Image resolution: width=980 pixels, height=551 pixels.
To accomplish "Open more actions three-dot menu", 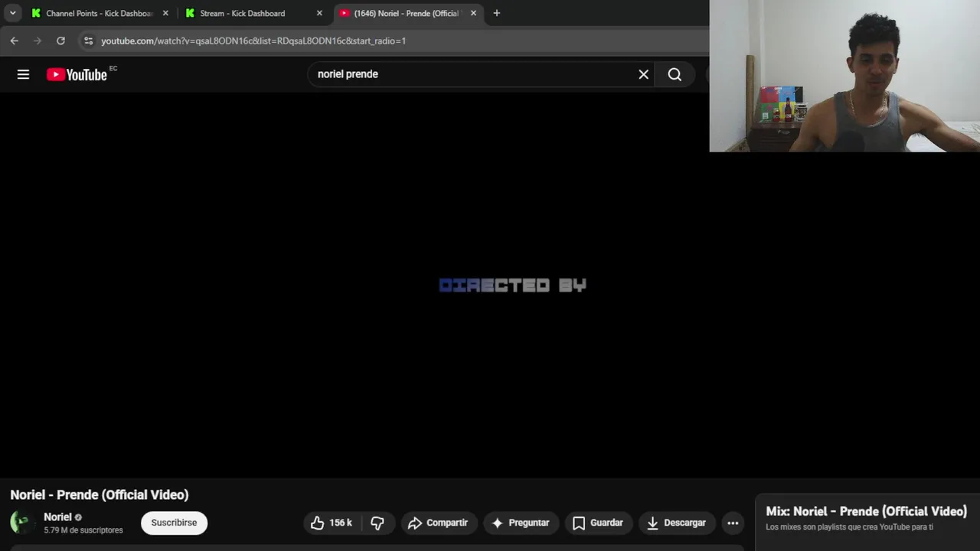I will pos(733,523).
